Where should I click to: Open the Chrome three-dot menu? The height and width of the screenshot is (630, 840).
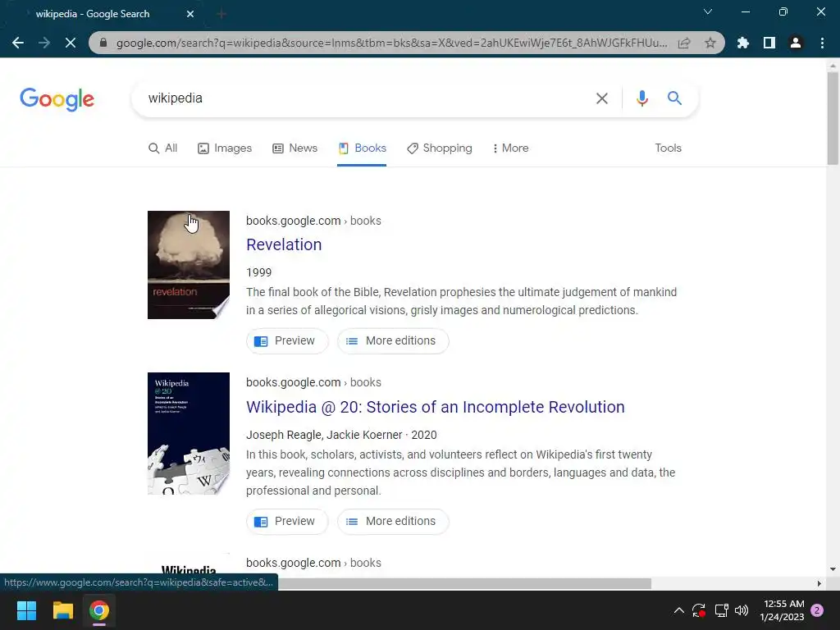[822, 43]
